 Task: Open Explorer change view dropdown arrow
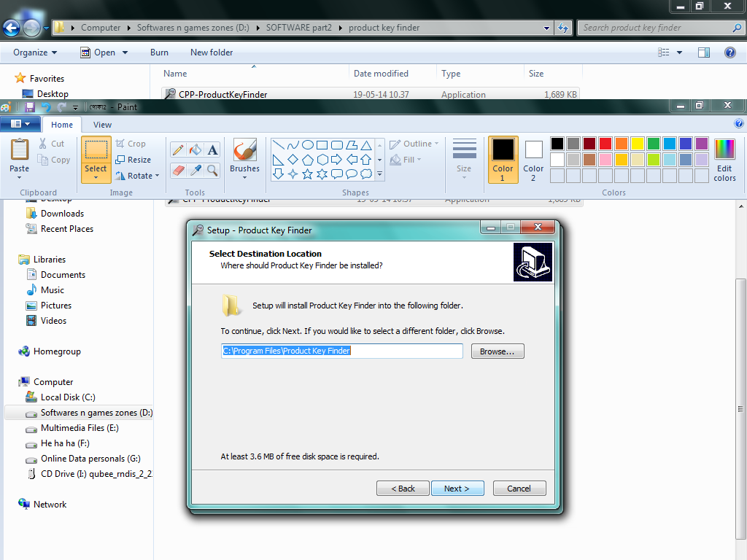(x=679, y=52)
